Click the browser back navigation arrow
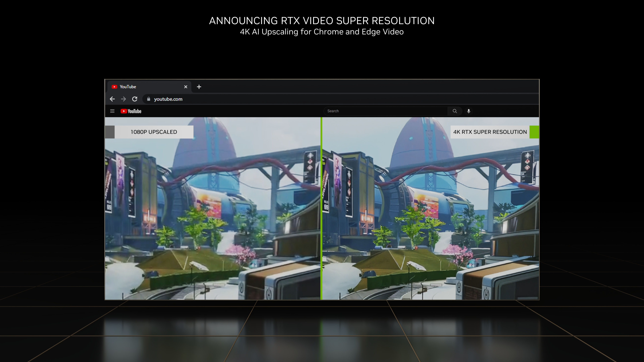Viewport: 644px width, 362px height. tap(112, 99)
